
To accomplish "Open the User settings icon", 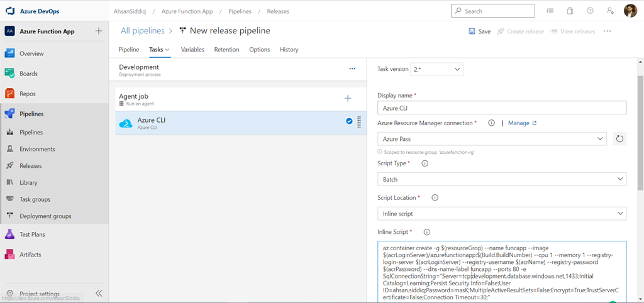I will [x=610, y=11].
